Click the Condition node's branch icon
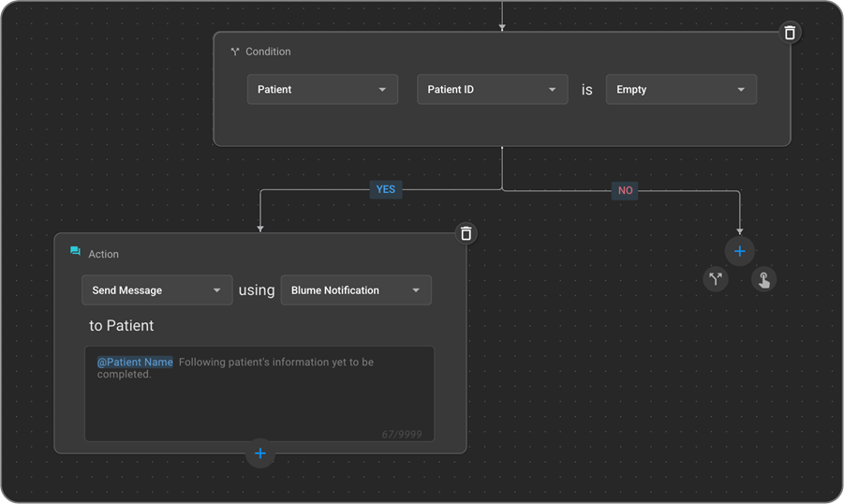The image size is (844, 504). [235, 52]
